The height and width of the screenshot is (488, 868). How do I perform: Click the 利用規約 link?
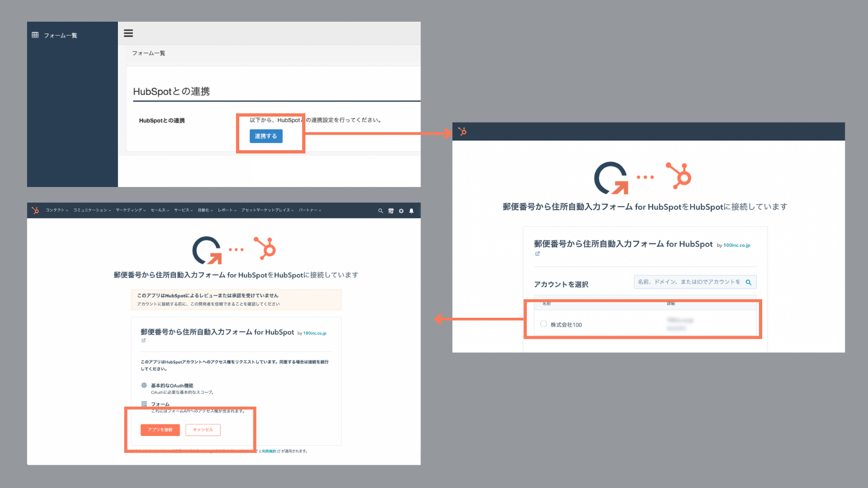[269, 451]
